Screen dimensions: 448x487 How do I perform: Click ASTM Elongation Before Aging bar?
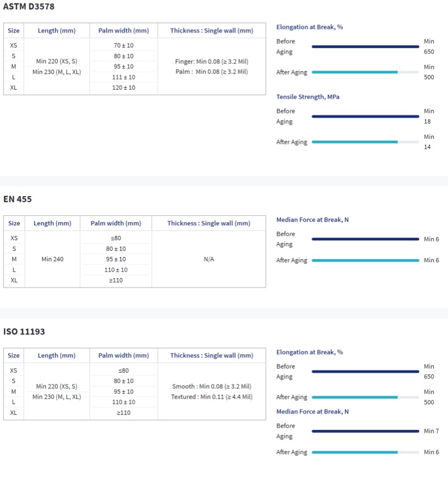tap(365, 47)
